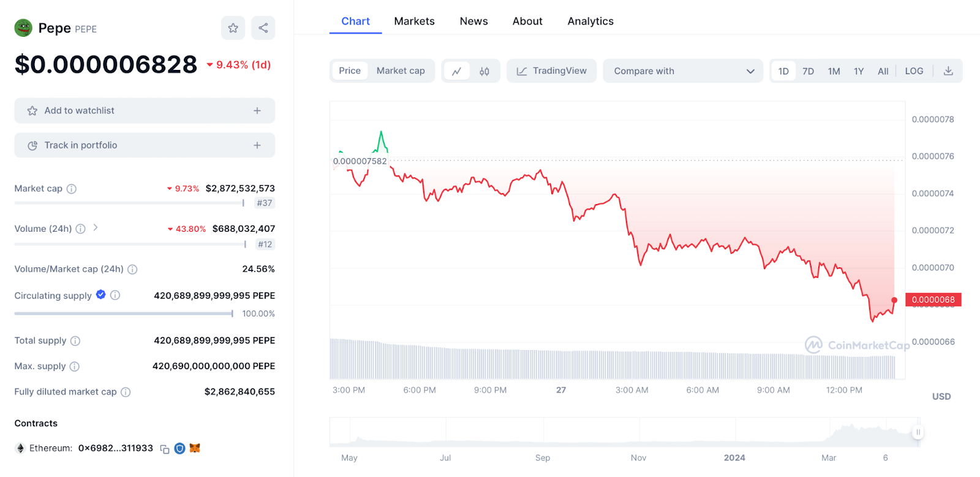Open the TradingView chart

pyautogui.click(x=551, y=71)
